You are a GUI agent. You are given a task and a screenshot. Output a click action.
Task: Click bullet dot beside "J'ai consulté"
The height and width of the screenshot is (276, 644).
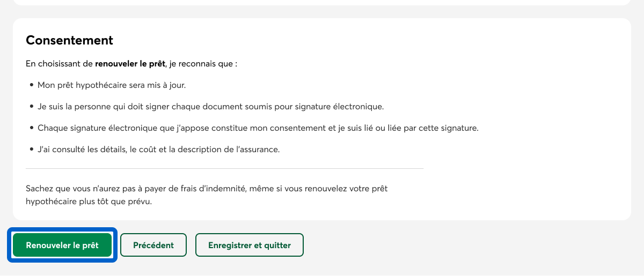32,150
